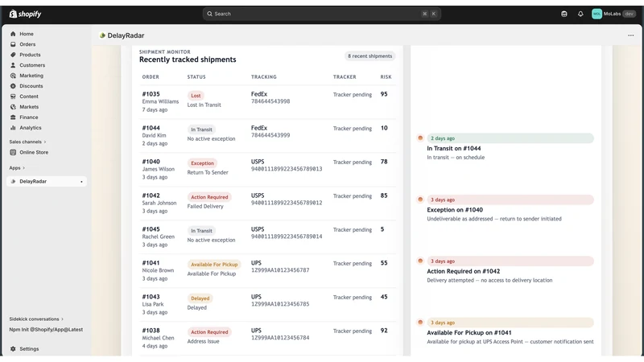Click Tracker pending for order #1043
Image resolution: width=644 pixels, height=362 pixels.
(353, 298)
